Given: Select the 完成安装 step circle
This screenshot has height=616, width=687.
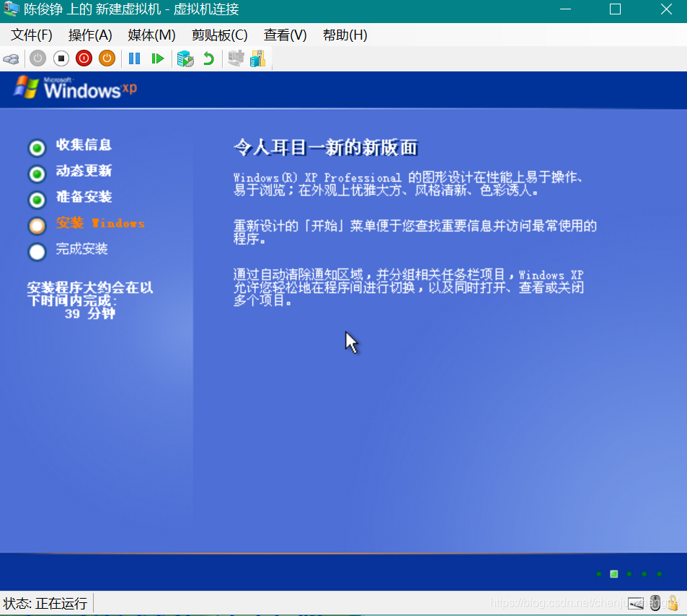Looking at the screenshot, I should click(x=37, y=251).
